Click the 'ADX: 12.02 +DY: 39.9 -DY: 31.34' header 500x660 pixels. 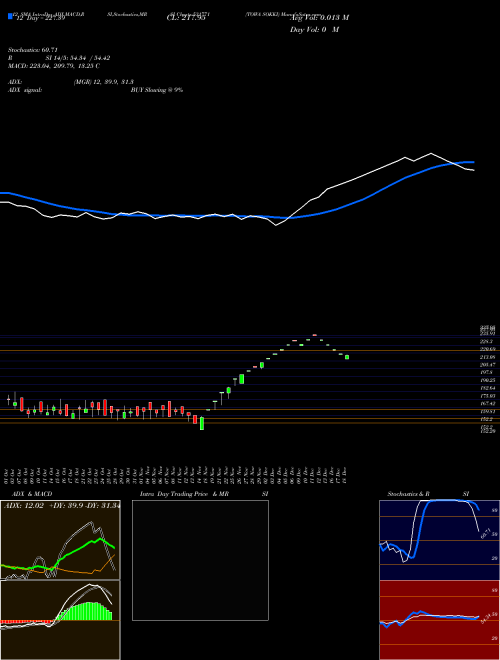(x=61, y=506)
